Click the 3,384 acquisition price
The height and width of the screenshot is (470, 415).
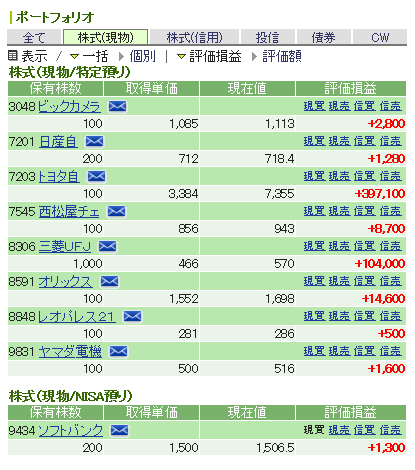click(183, 194)
